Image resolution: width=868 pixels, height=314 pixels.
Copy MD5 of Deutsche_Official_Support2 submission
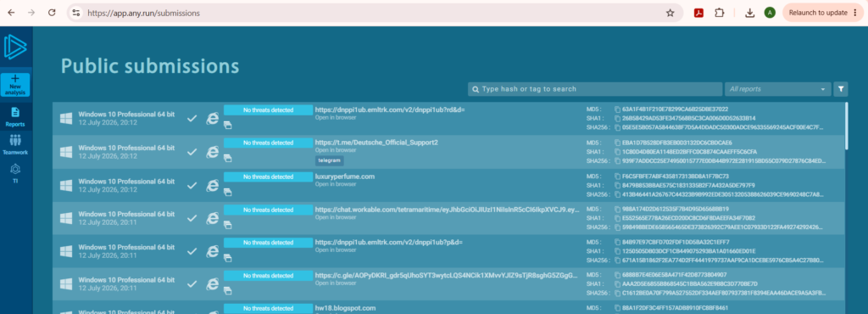[618, 143]
